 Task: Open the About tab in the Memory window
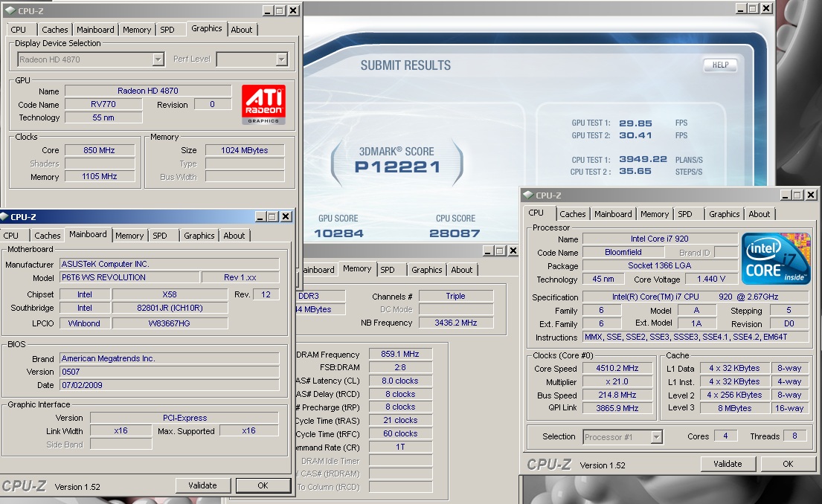pyautogui.click(x=462, y=270)
